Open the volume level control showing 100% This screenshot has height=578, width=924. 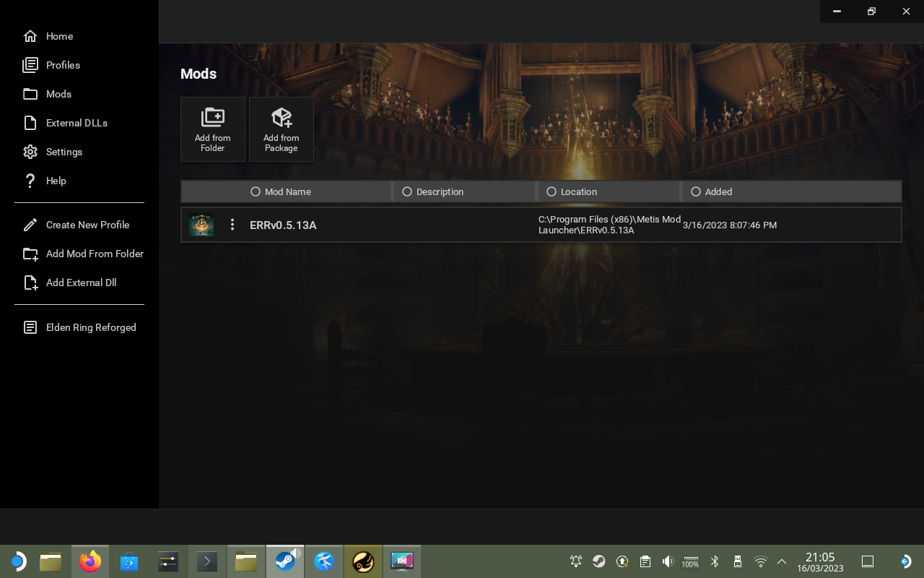[x=689, y=561]
